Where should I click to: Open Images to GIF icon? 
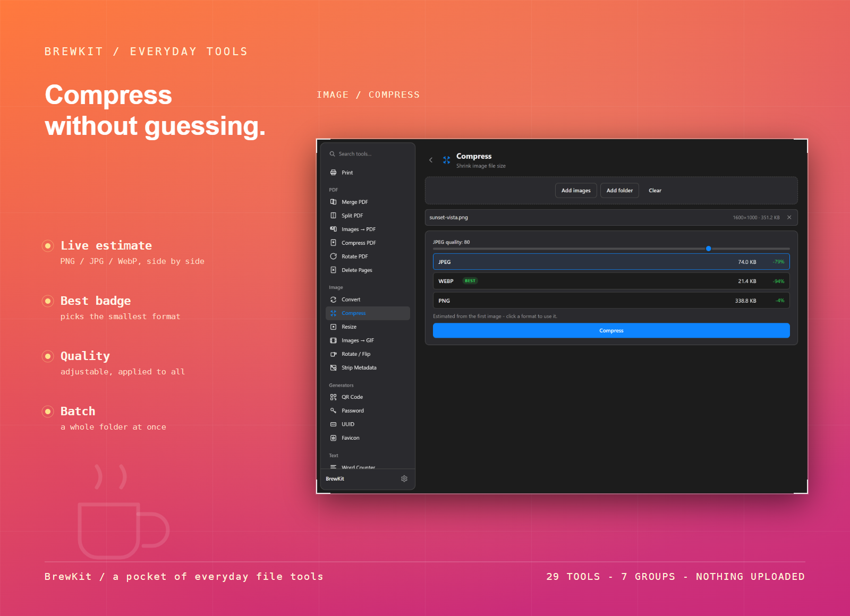[333, 340]
